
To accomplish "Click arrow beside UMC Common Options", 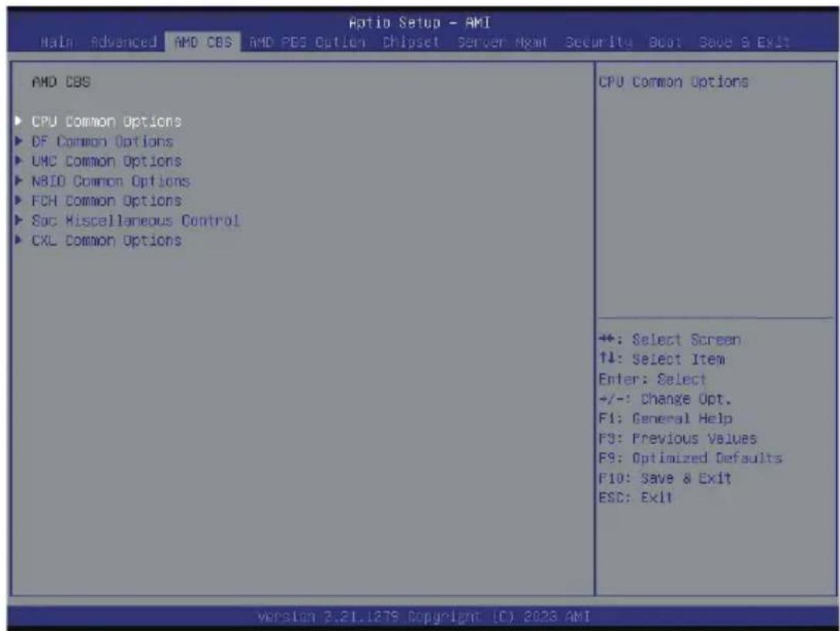I will point(19,161).
